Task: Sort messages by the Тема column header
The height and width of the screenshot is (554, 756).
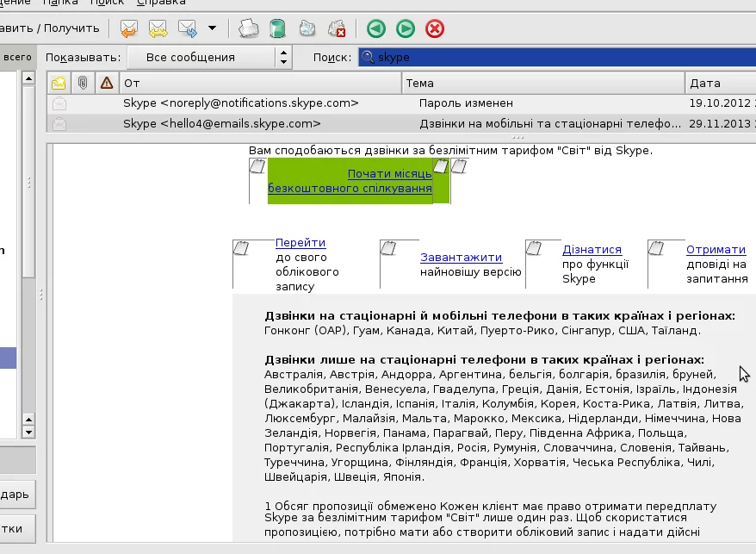Action: click(543, 83)
